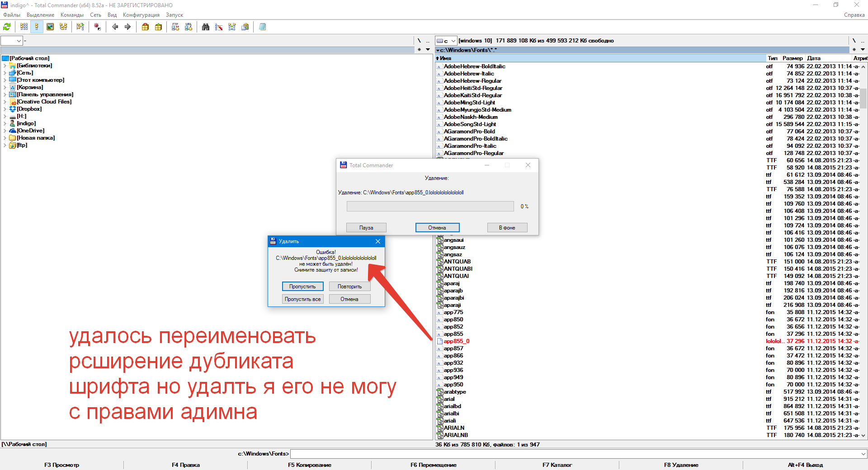Select the arabtype font file row
This screenshot has width=868, height=470.
[647, 392]
